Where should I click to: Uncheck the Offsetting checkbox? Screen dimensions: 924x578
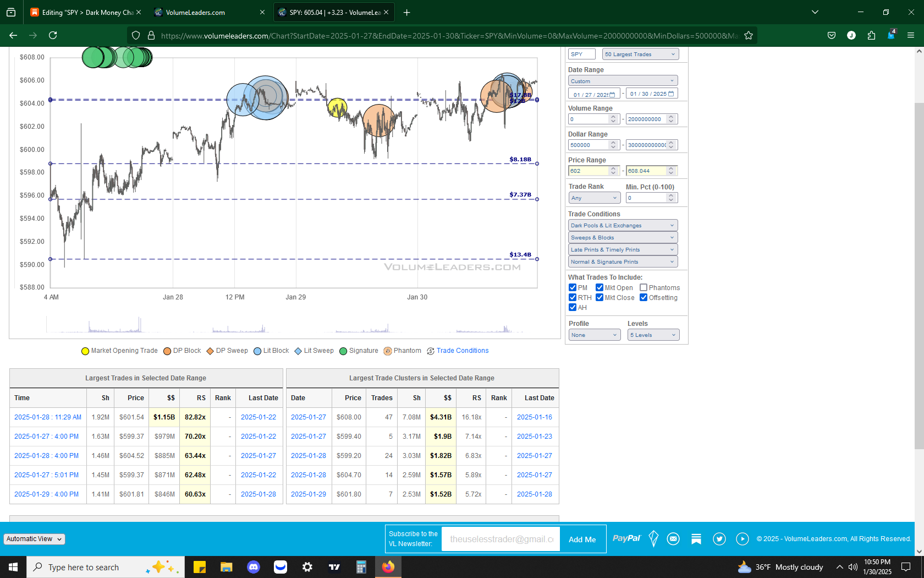[643, 297]
